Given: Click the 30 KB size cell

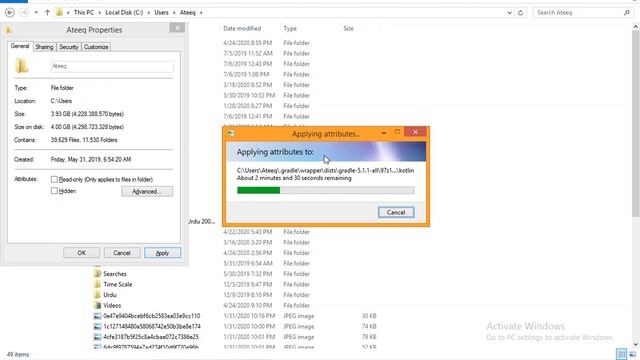Looking at the screenshot, I should [369, 316].
